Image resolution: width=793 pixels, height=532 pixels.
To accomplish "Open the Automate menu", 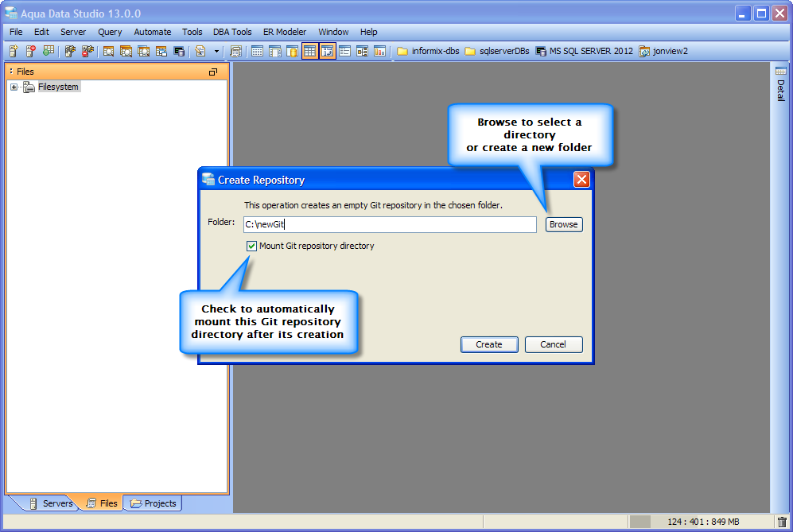I will click(152, 32).
